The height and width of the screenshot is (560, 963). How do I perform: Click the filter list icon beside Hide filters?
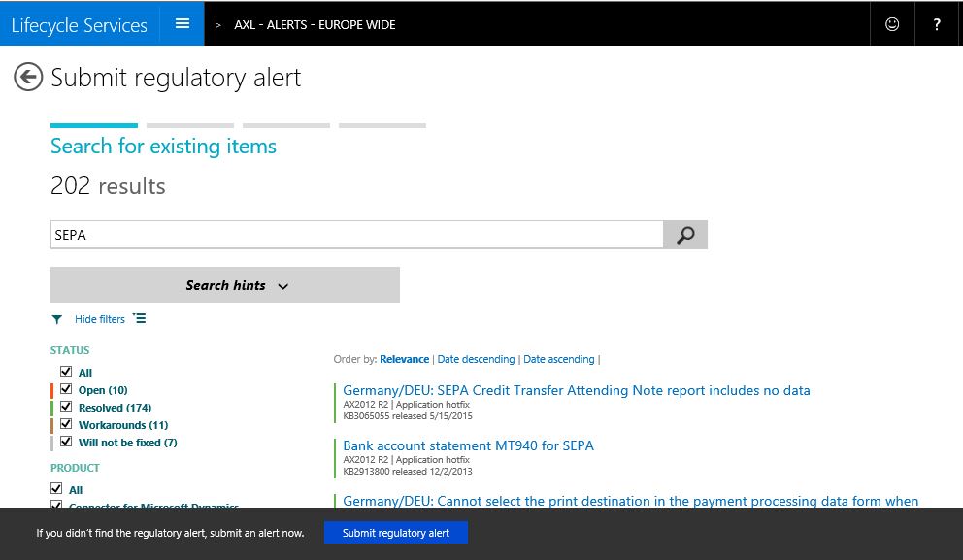tap(139, 318)
